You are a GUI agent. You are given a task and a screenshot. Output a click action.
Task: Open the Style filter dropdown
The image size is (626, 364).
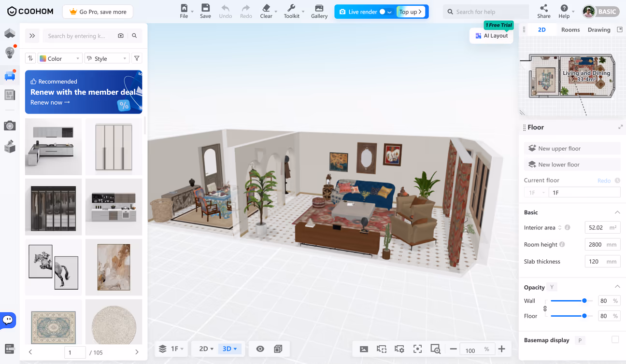pos(107,58)
